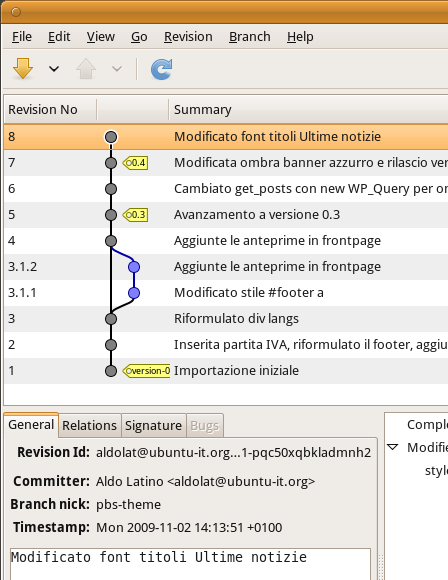The image size is (448, 580).
Task: Click the Revision No column header
Action: tap(50, 109)
